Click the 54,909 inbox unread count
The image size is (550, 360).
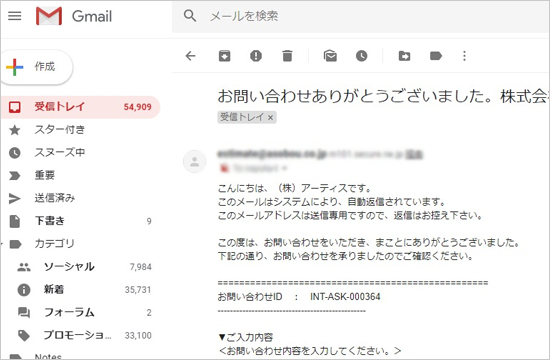138,107
